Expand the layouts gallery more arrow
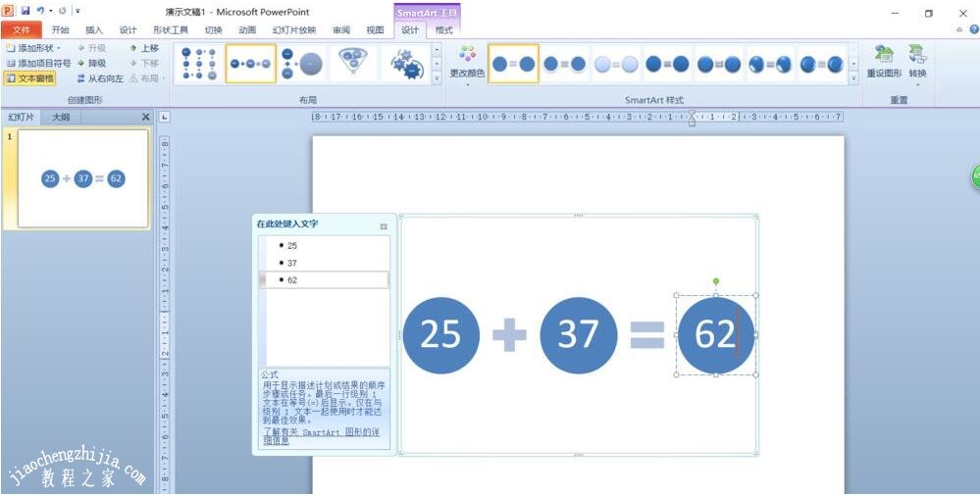The width and height of the screenshot is (980, 496). (437, 78)
